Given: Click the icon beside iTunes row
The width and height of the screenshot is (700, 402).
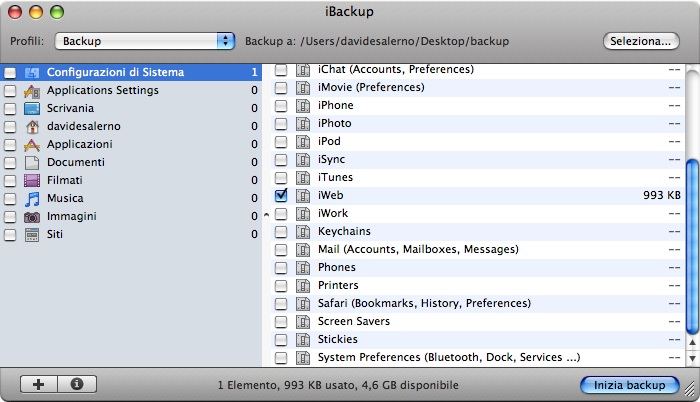Looking at the screenshot, I should (303, 178).
